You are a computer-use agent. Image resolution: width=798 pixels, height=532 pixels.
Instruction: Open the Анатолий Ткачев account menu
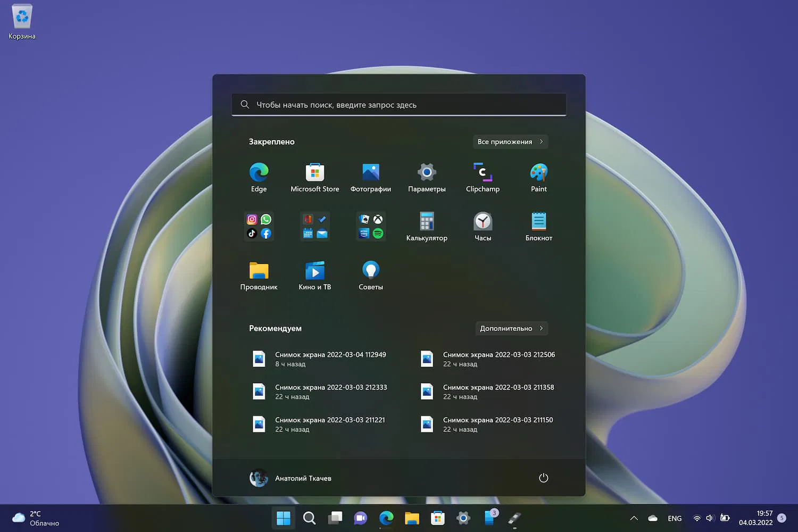click(290, 478)
